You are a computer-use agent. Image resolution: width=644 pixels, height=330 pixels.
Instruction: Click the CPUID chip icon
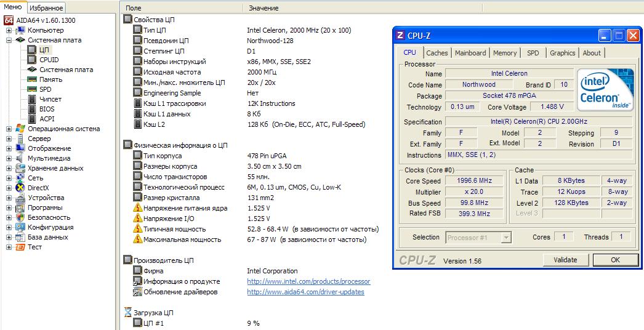coord(32,60)
